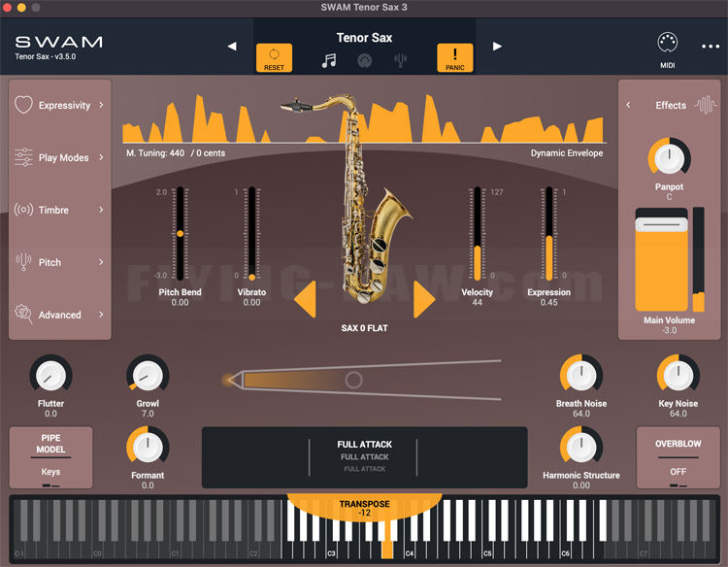Click the TRANSPOSE -12 control

[x=364, y=508]
